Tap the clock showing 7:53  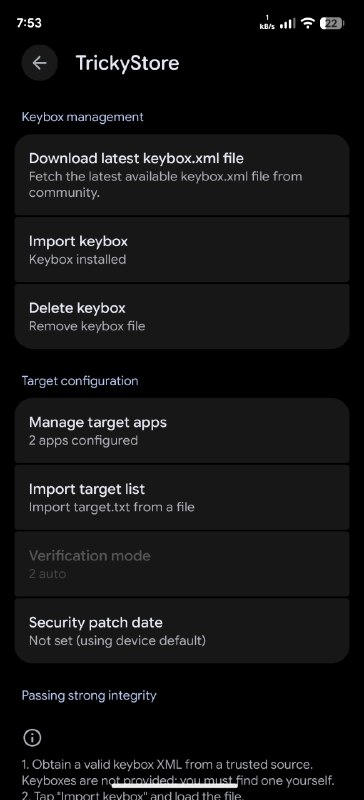[x=29, y=23]
